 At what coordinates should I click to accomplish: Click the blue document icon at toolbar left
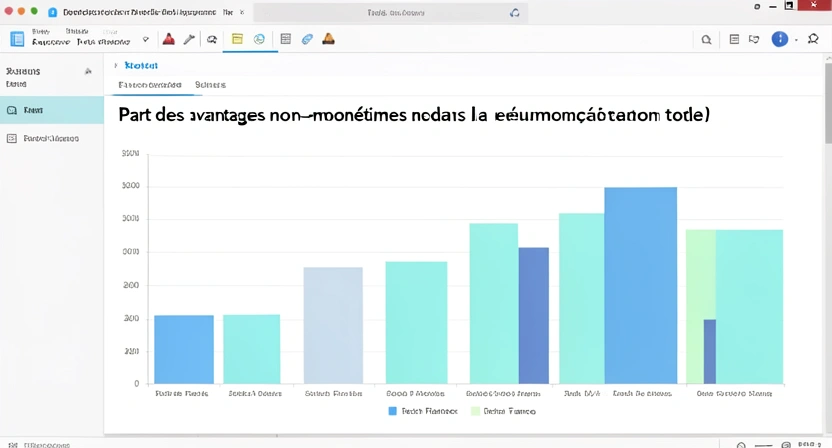pos(17,39)
